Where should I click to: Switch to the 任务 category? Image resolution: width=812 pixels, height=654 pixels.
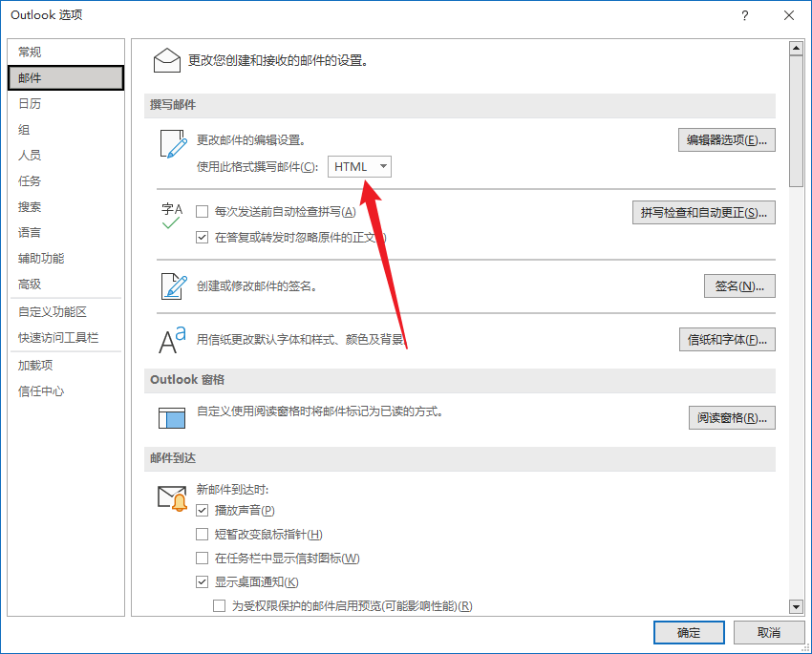pos(66,181)
